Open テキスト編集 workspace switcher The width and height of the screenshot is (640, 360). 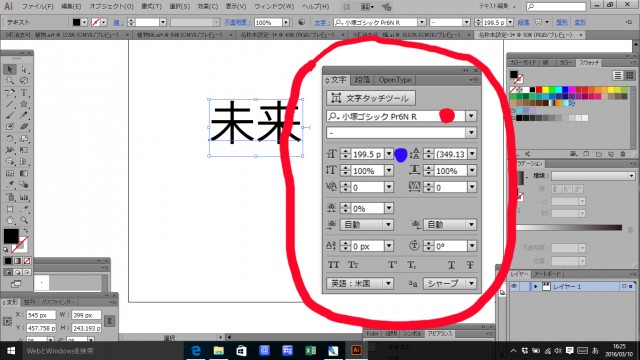pos(497,6)
